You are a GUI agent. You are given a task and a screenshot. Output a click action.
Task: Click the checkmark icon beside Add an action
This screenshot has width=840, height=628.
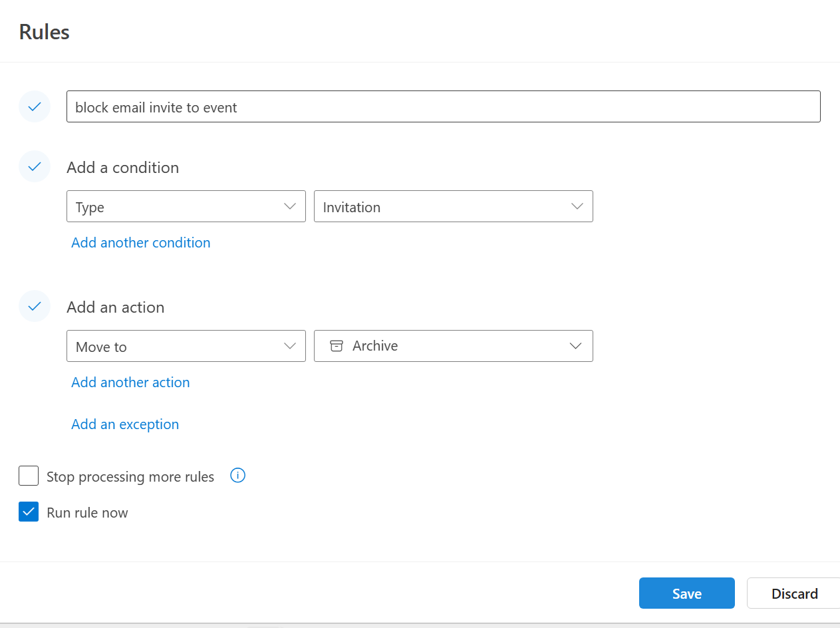pos(35,306)
